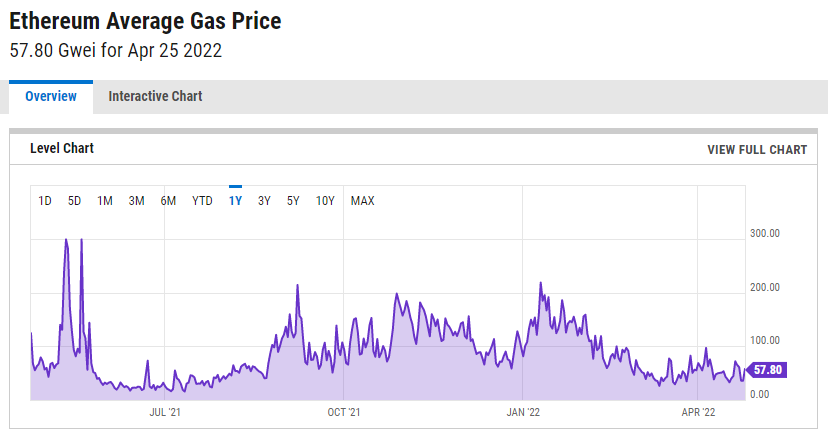
Task: Open the VIEW FULL CHART link
Action: pos(757,150)
